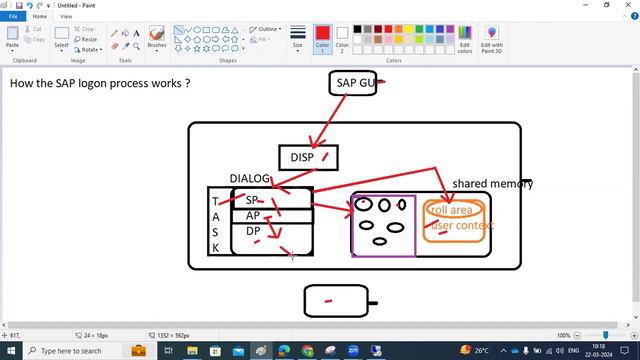This screenshot has width=640, height=360.
Task: Activate Color 1 selector
Action: point(322,40)
